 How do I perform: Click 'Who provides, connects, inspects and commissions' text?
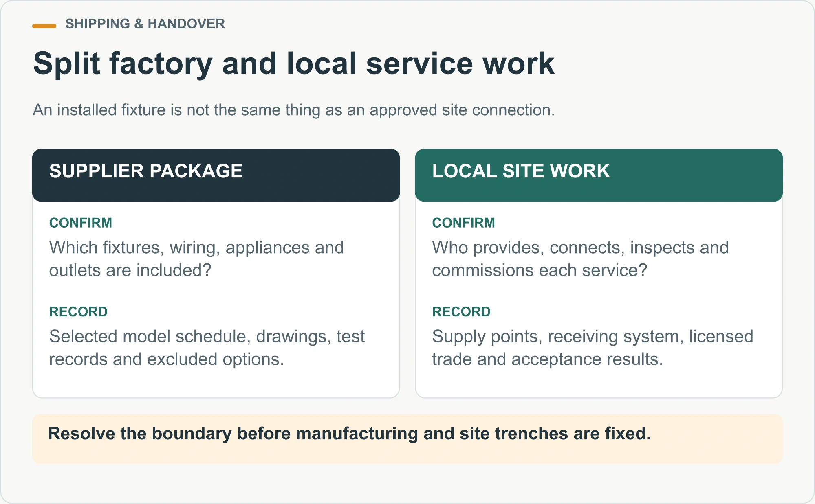click(580, 259)
